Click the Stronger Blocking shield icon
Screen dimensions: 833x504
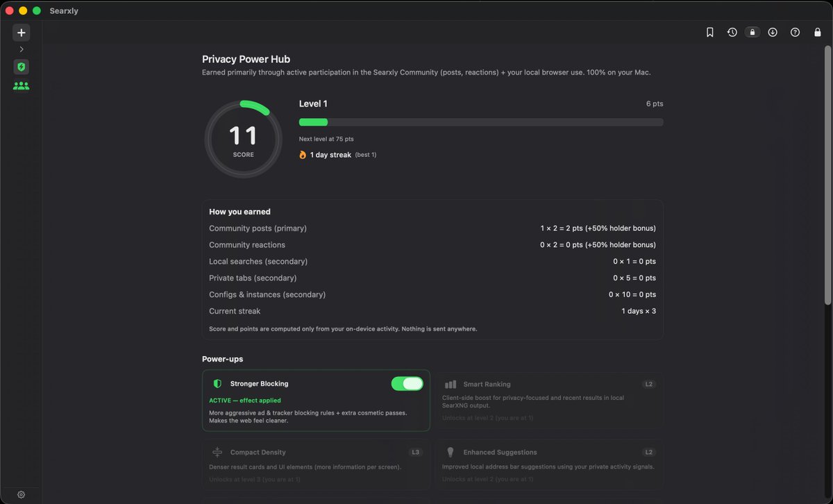[x=217, y=384]
